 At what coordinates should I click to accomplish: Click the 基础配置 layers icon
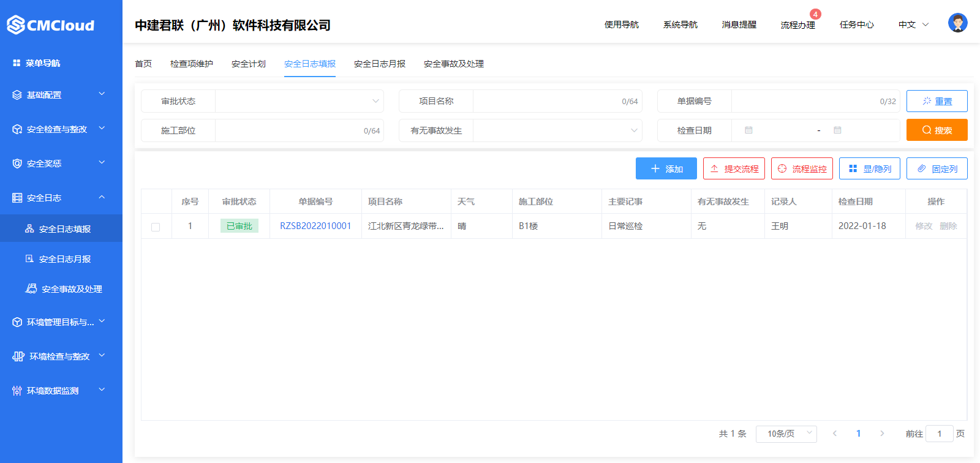point(17,95)
